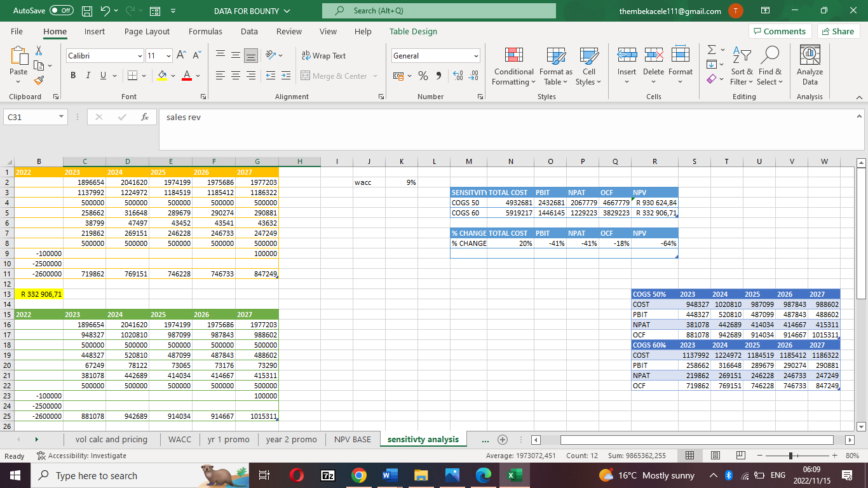Click the Percent Style icon
This screenshot has width=868, height=488.
(423, 76)
